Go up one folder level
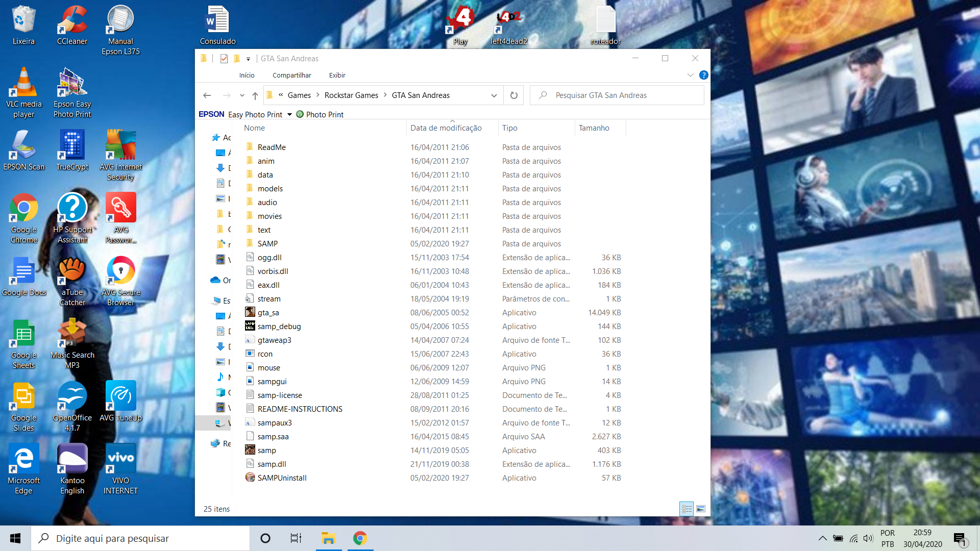 point(255,95)
